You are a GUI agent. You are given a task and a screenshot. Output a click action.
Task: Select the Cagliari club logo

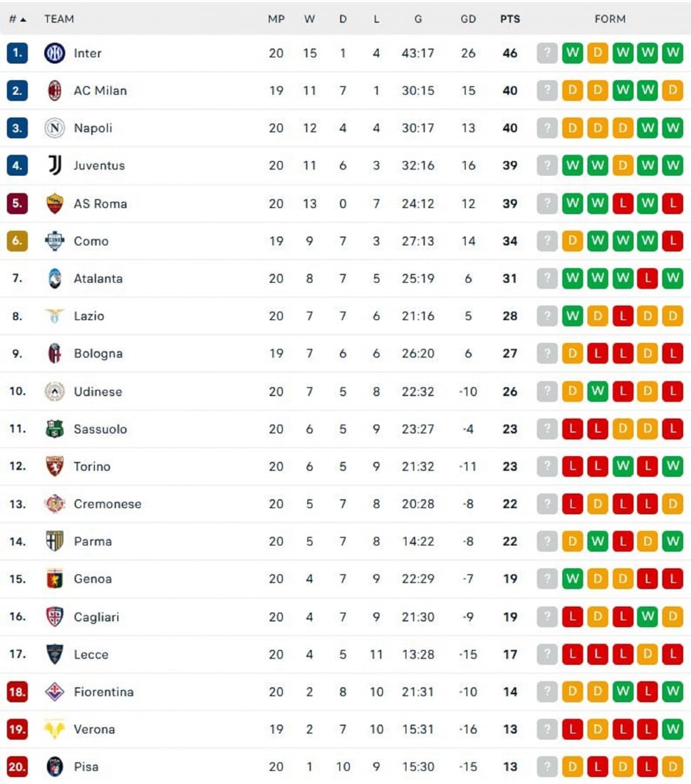(x=55, y=616)
